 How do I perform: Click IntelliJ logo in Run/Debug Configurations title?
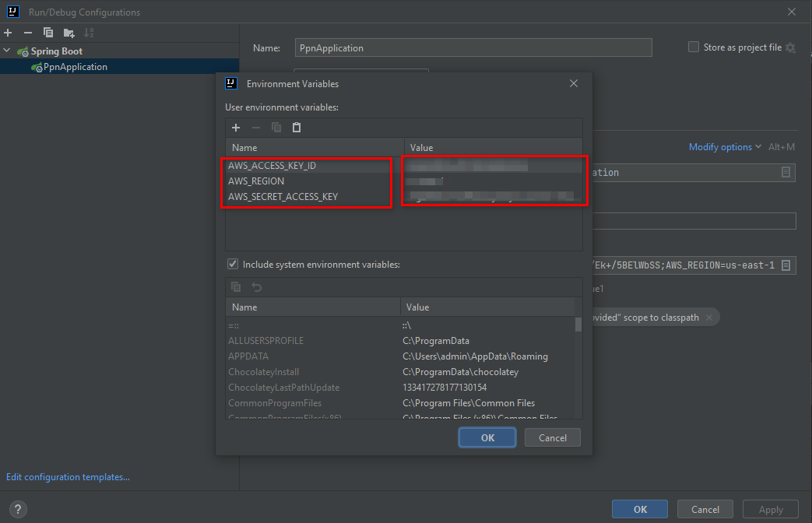13,12
